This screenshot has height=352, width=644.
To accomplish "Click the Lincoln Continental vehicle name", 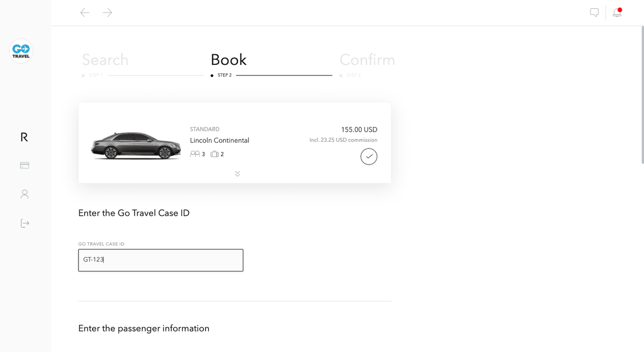I will pos(219,140).
